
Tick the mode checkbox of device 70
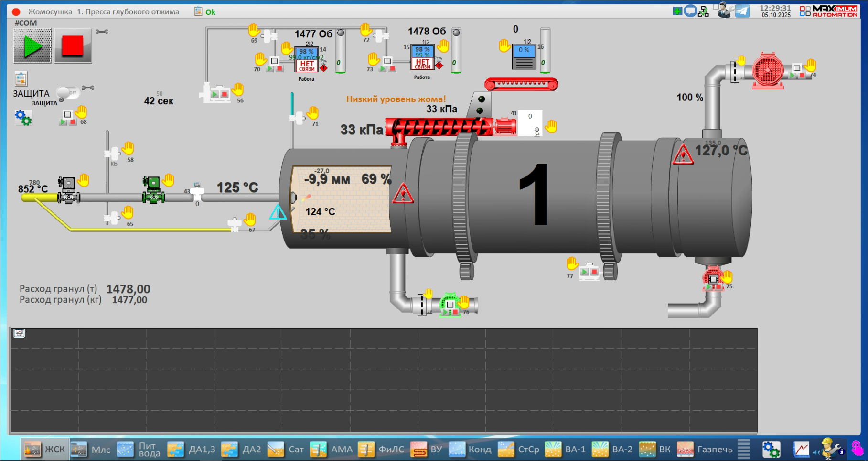tap(275, 61)
